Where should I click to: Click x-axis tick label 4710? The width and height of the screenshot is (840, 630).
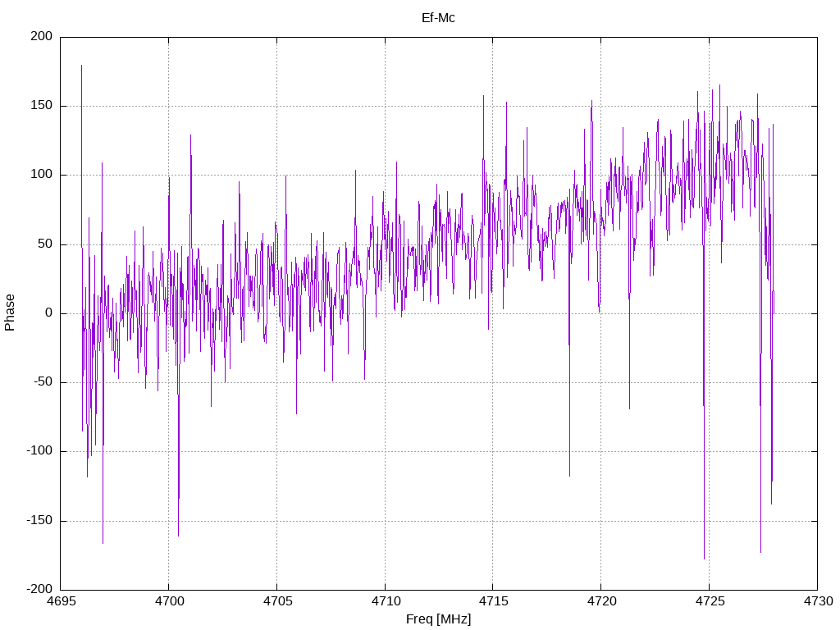coord(386,601)
